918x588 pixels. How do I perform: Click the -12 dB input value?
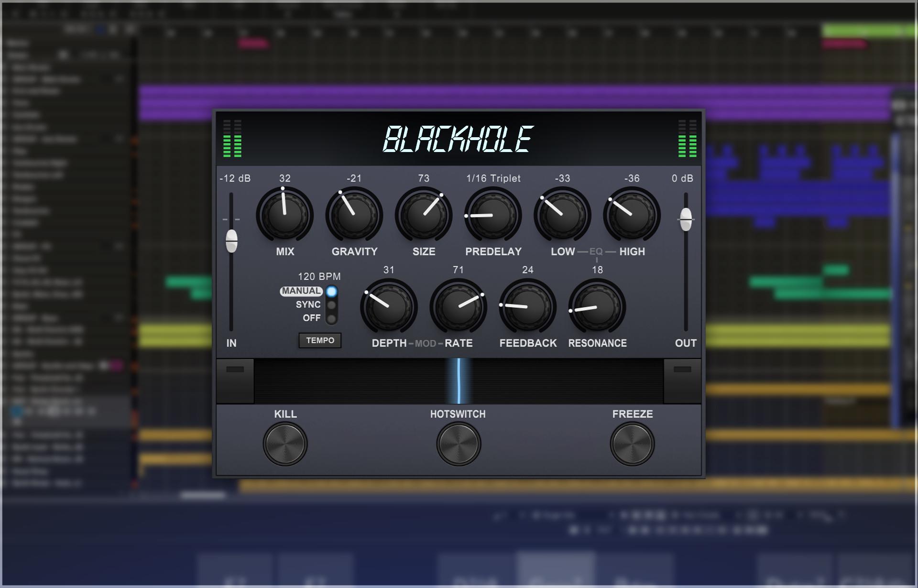[x=235, y=178]
